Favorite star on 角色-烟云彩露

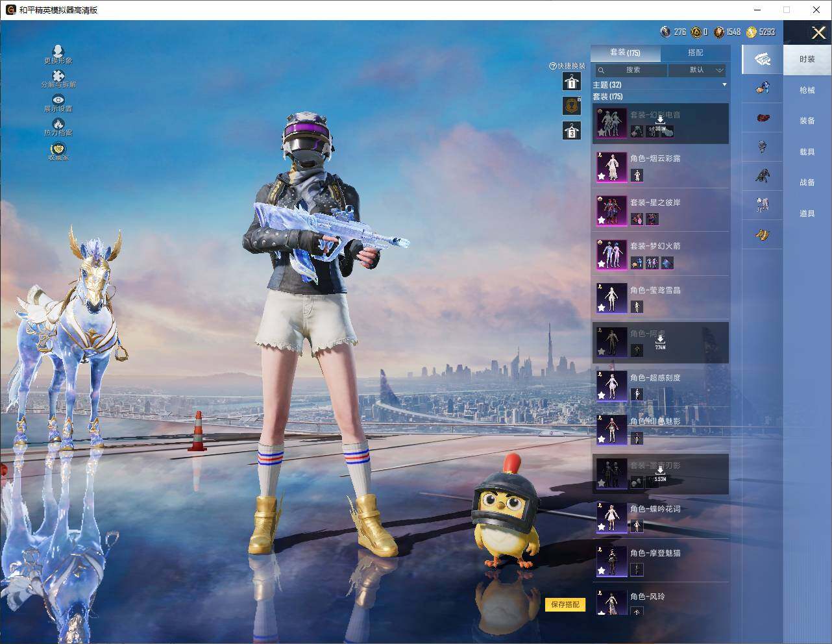tap(602, 176)
